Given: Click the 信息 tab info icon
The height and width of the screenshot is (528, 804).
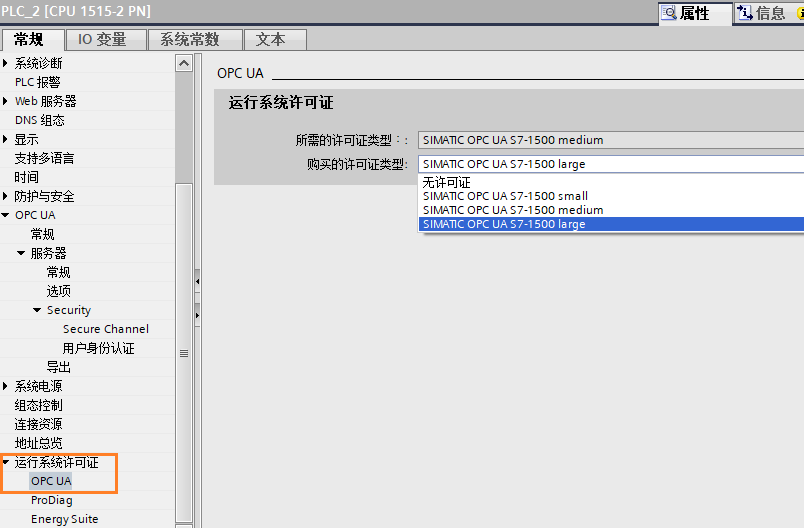Looking at the screenshot, I should tap(745, 12).
